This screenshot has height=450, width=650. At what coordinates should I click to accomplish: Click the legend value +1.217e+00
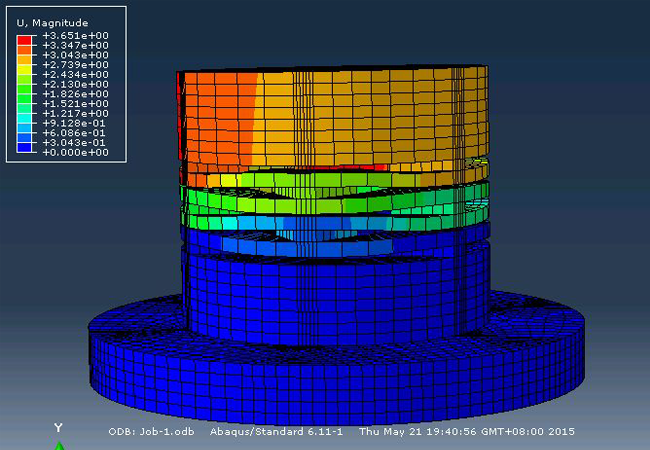[x=75, y=114]
